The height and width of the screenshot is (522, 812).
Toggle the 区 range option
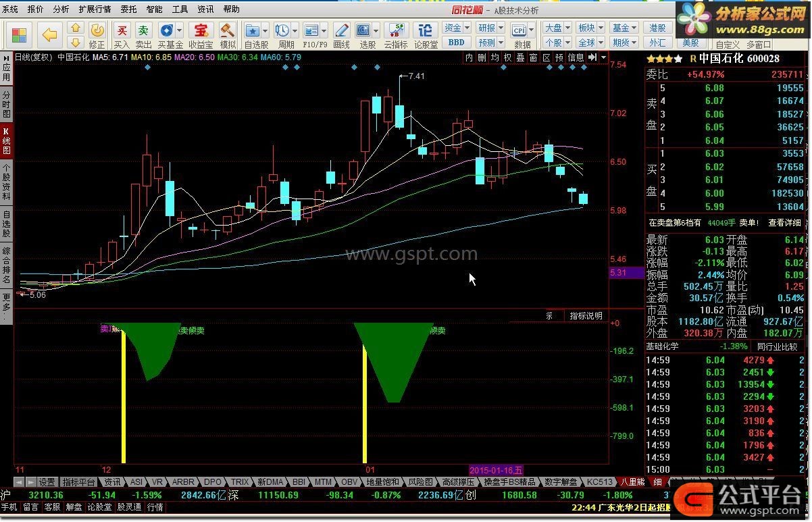pos(547,57)
